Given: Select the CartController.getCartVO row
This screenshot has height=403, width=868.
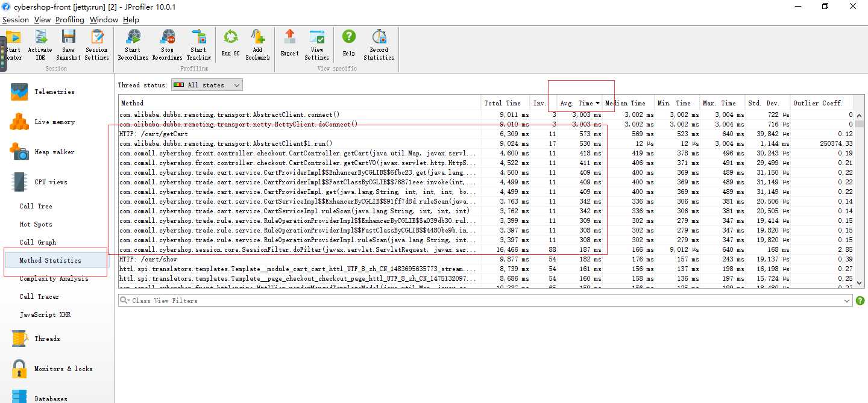Looking at the screenshot, I should 486,163.
